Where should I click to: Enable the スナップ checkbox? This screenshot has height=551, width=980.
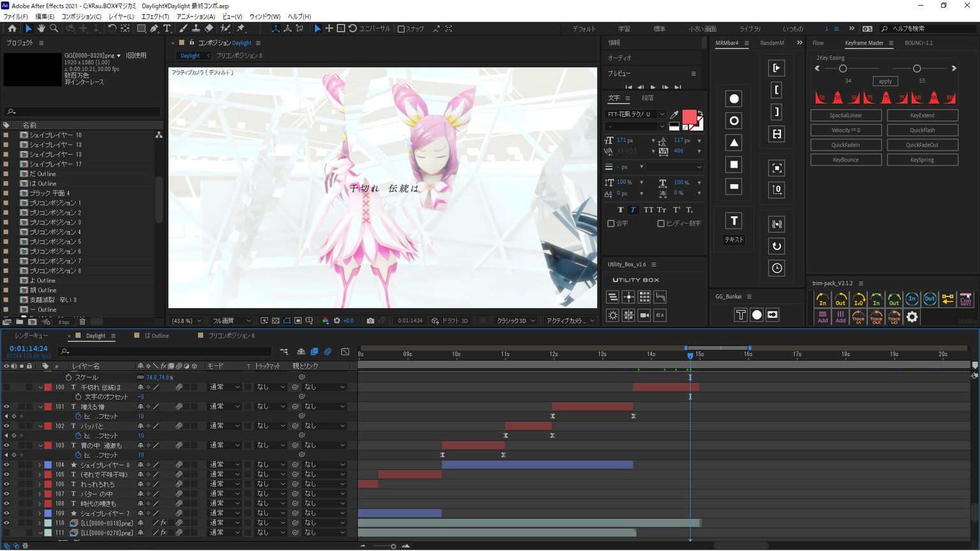coord(401,29)
